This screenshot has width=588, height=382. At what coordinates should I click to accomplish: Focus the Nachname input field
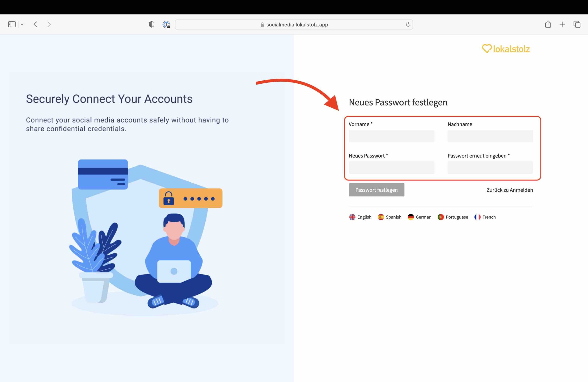coord(490,136)
